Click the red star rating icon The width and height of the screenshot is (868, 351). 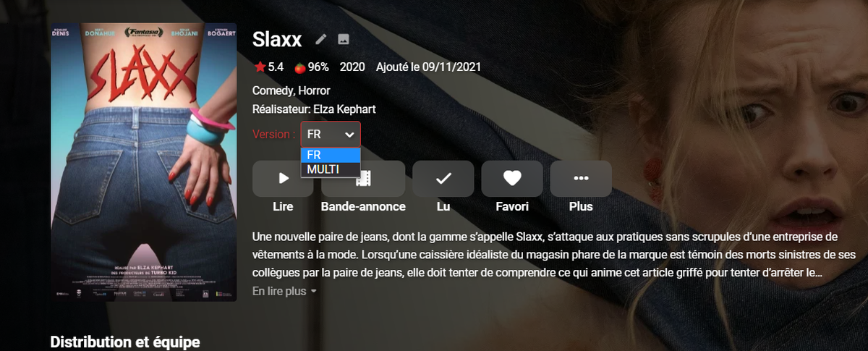pyautogui.click(x=260, y=67)
